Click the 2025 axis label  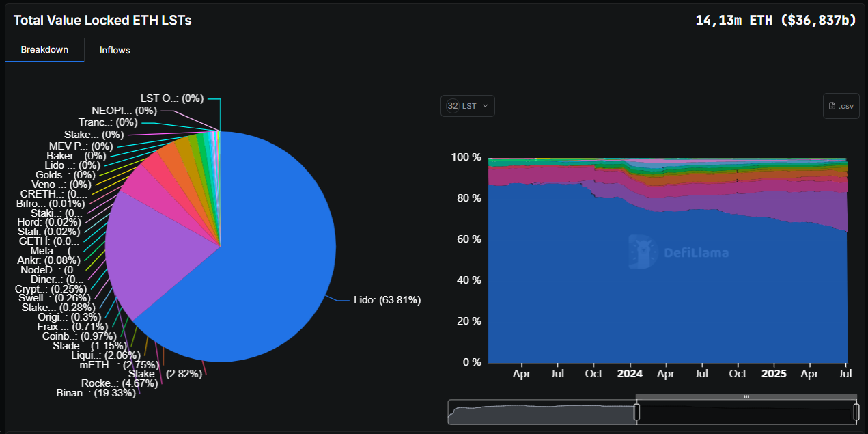(774, 374)
